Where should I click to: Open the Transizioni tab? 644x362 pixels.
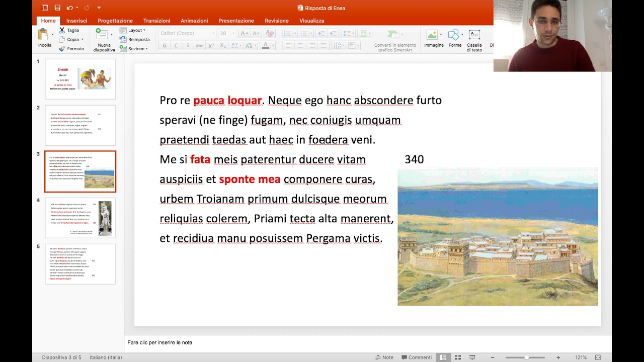pyautogui.click(x=156, y=21)
